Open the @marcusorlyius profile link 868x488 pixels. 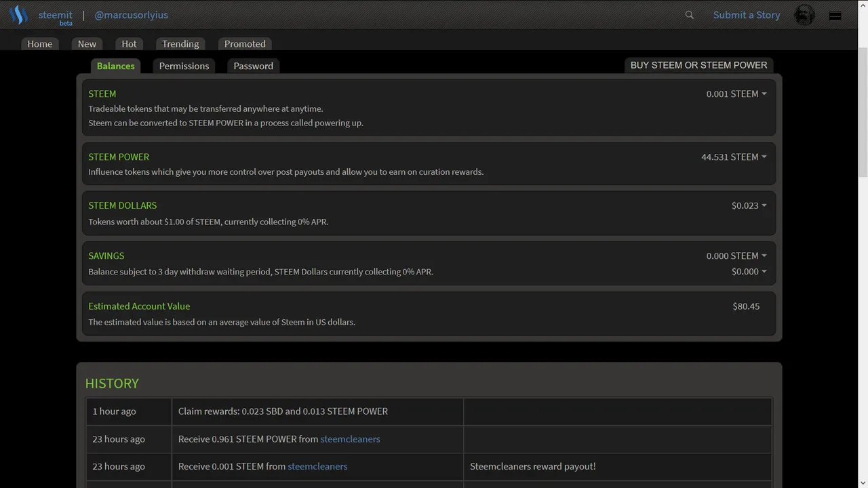[x=131, y=15]
